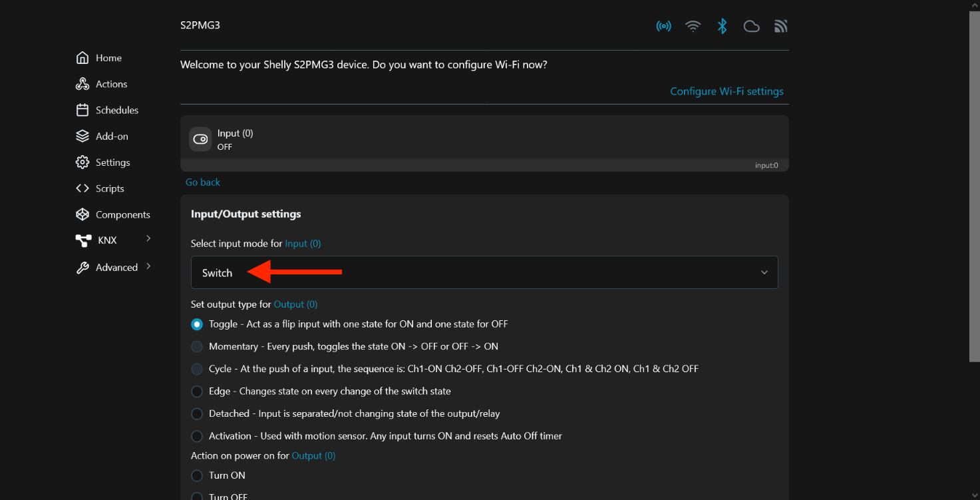This screenshot has width=980, height=500.
Task: Expand the KNX submenu arrow
Action: 148,238
